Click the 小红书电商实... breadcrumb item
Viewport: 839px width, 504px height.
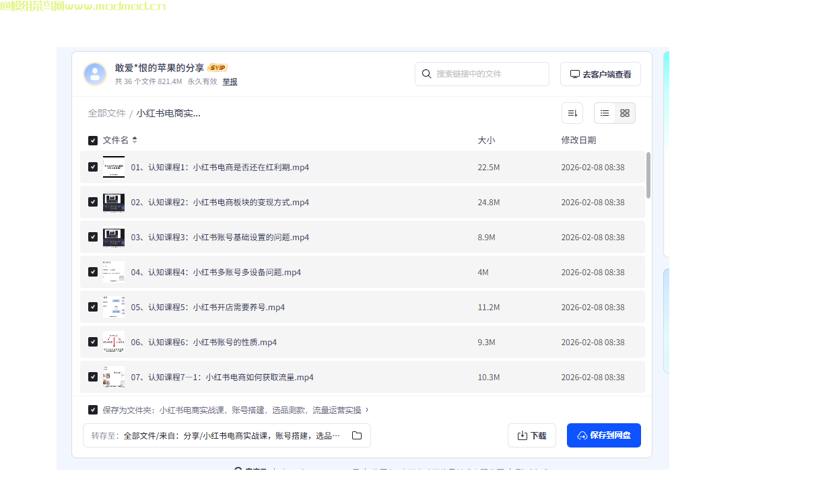click(168, 113)
